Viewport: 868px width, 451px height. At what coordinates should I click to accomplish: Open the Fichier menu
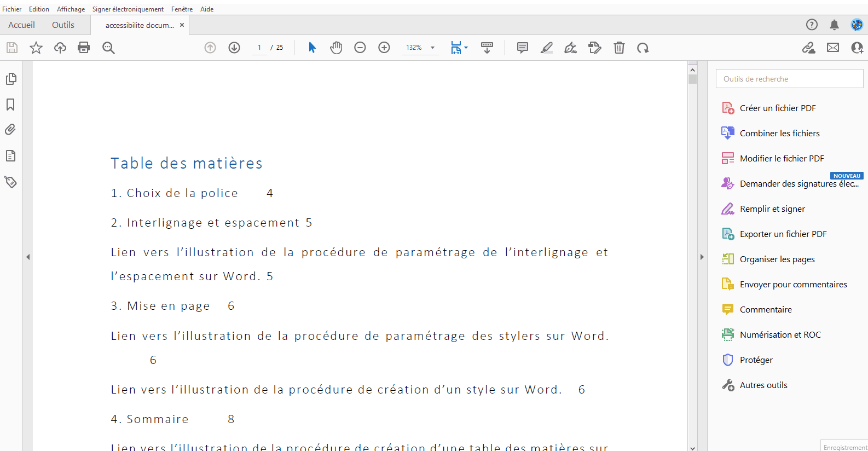[x=11, y=9]
